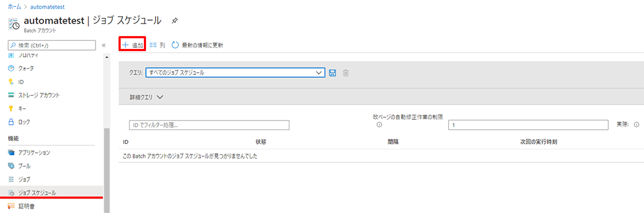Open the query dropdown すべてのジョブ スケジュール
This screenshot has height=213, width=644.
tap(235, 73)
